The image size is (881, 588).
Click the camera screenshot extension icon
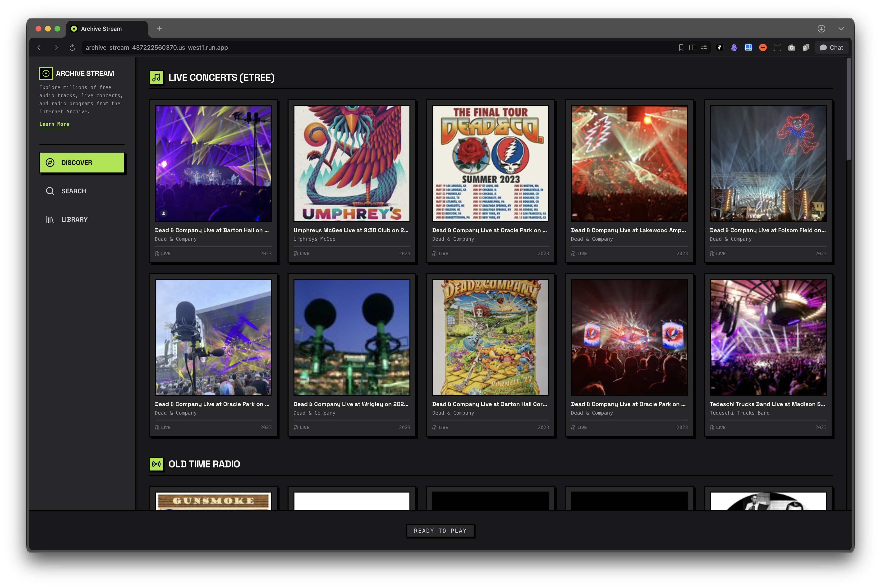pos(792,48)
